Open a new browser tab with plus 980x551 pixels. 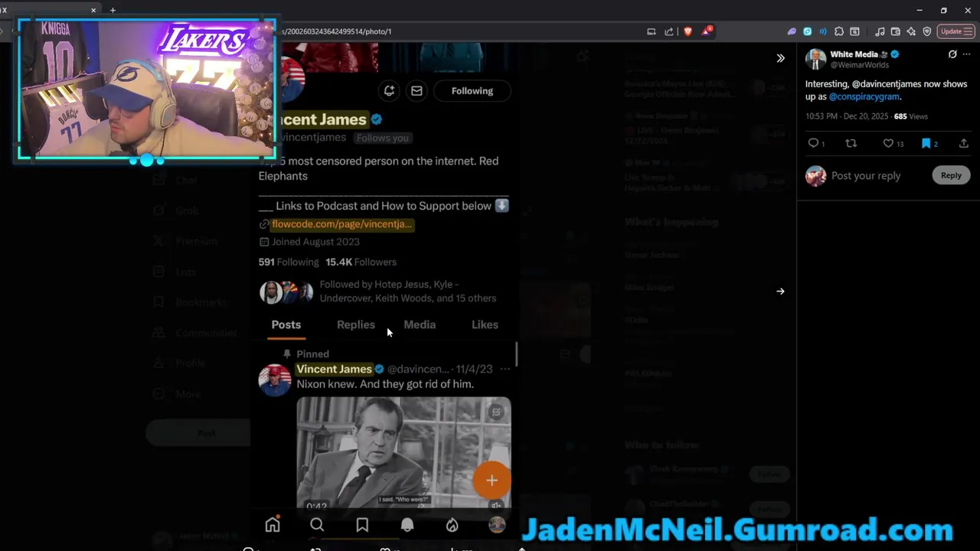(x=113, y=10)
